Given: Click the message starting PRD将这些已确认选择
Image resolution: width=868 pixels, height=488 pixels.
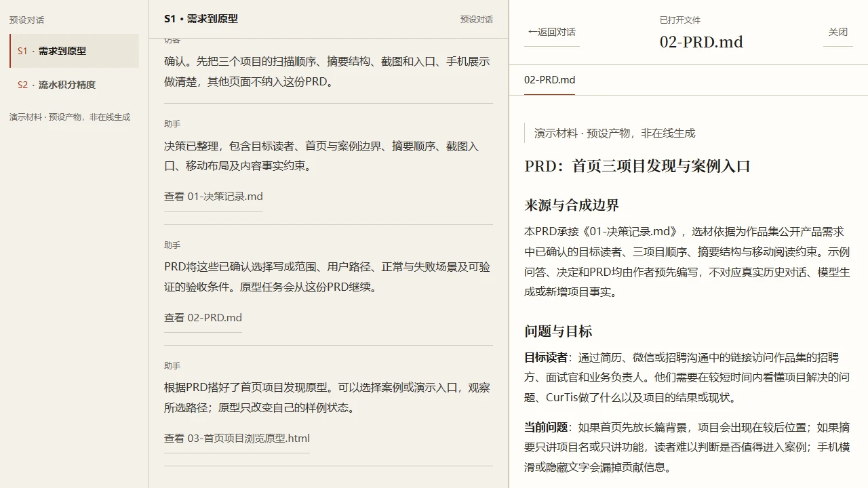Looking at the screenshot, I should pyautogui.click(x=328, y=277).
